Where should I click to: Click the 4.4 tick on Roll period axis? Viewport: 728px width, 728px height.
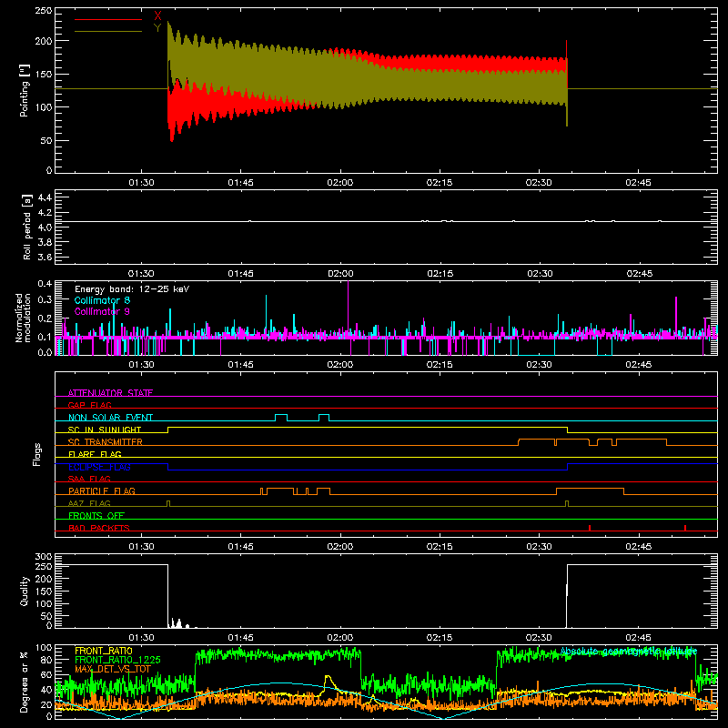coord(45,197)
